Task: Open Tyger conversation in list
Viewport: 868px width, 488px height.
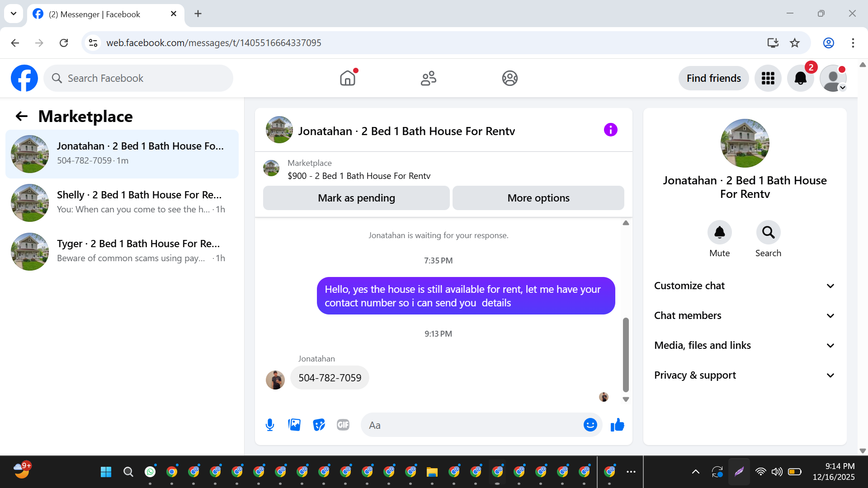Action: (x=122, y=252)
